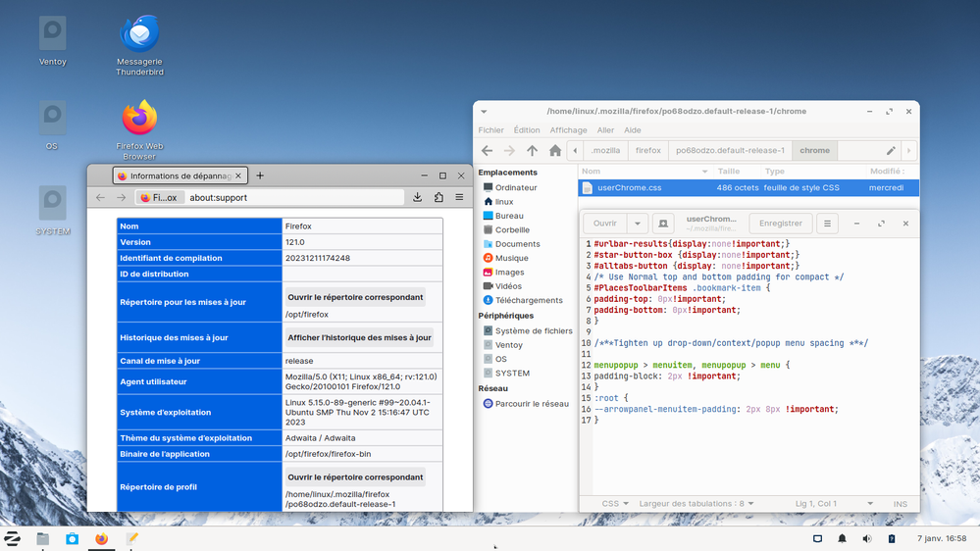980x551 pixels.
Task: Open Système de fichiers in the sidebar
Action: (x=533, y=330)
